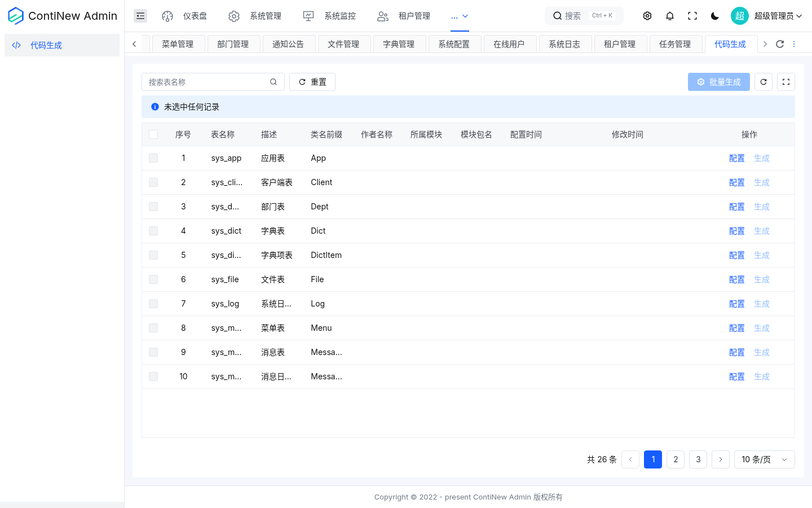The height and width of the screenshot is (508, 812).
Task: Open global 搜索 Ctrl+K search box
Action: point(584,16)
